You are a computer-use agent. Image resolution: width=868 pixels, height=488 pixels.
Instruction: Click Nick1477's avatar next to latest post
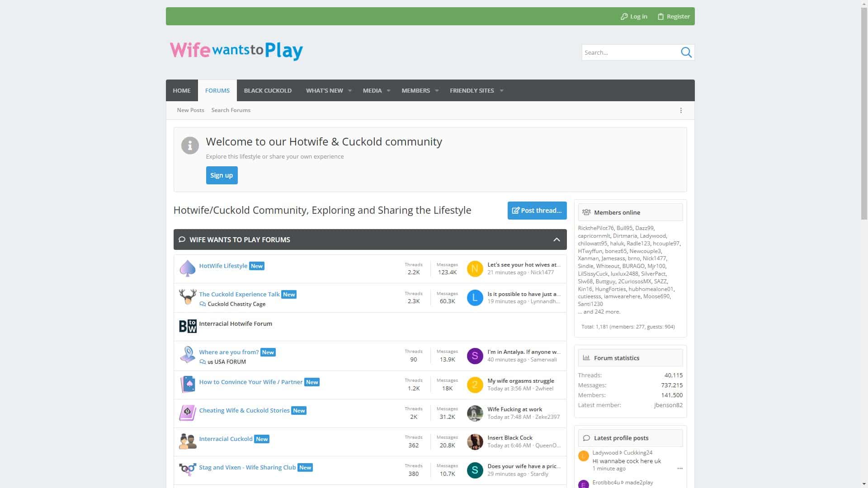[475, 268]
